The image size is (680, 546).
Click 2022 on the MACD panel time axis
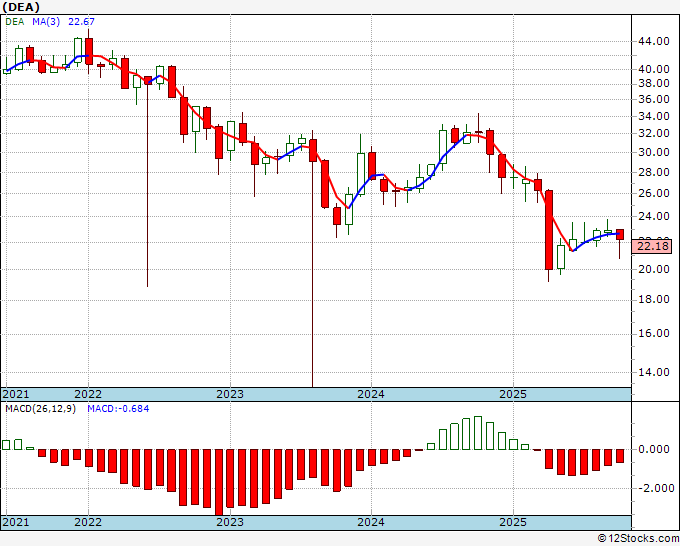pyautogui.click(x=88, y=522)
